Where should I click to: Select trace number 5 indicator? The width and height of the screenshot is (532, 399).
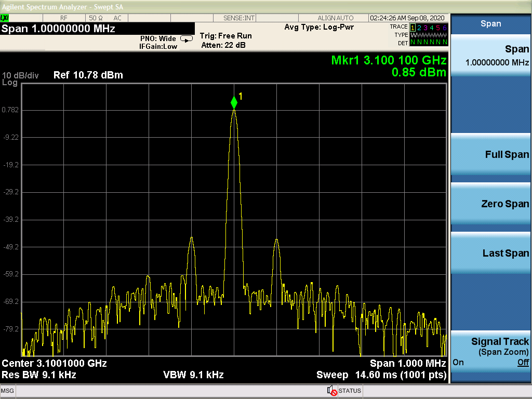[438, 28]
